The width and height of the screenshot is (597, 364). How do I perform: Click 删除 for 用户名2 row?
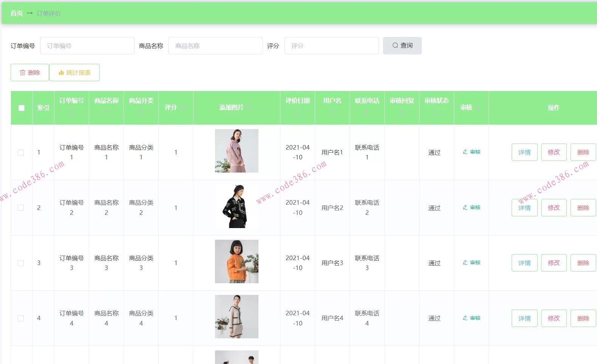[x=583, y=208]
